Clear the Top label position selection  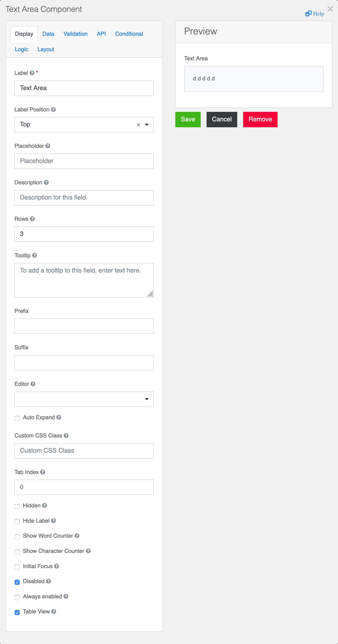coord(138,125)
